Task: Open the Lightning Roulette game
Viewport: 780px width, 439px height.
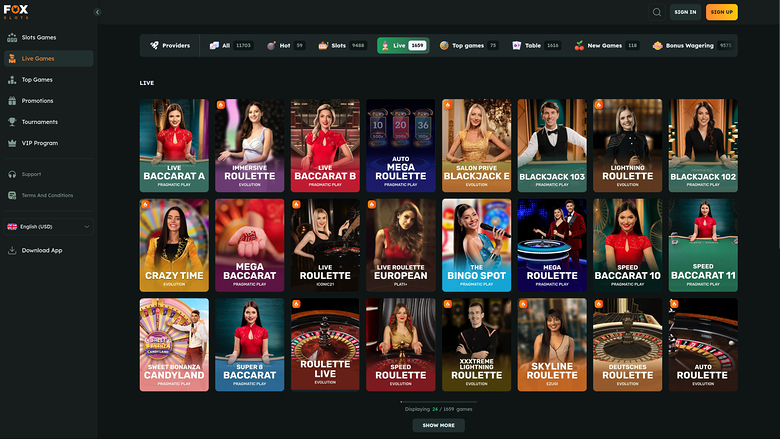Action: [x=628, y=145]
